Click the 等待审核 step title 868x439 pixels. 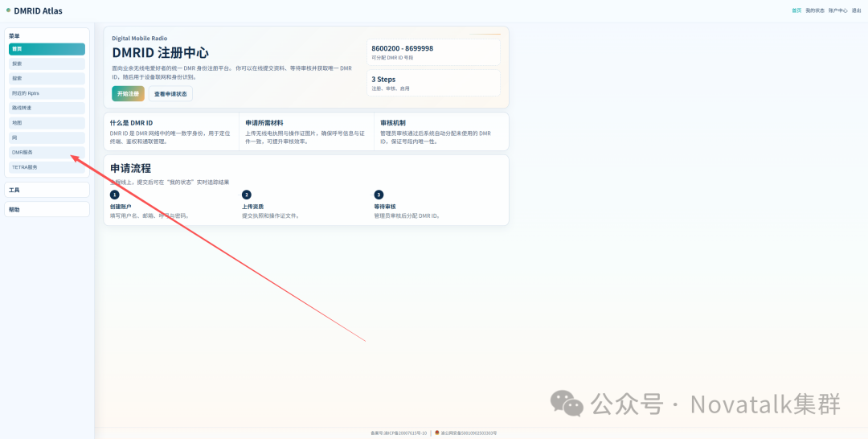(x=385, y=207)
